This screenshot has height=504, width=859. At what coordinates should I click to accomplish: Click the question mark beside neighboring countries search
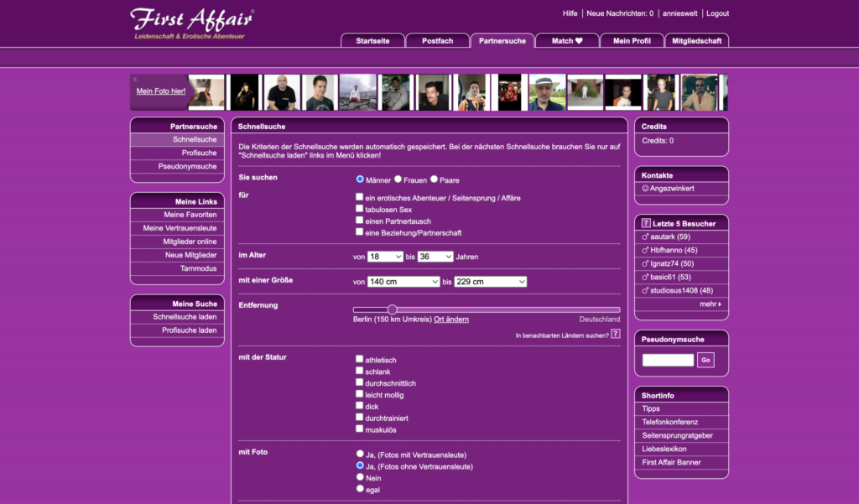pyautogui.click(x=615, y=334)
